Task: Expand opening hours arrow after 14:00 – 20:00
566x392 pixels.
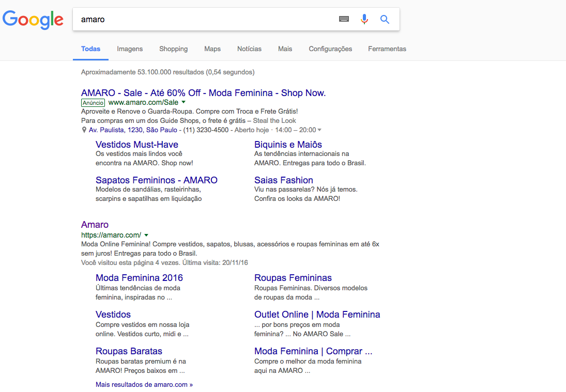Action: pyautogui.click(x=319, y=130)
